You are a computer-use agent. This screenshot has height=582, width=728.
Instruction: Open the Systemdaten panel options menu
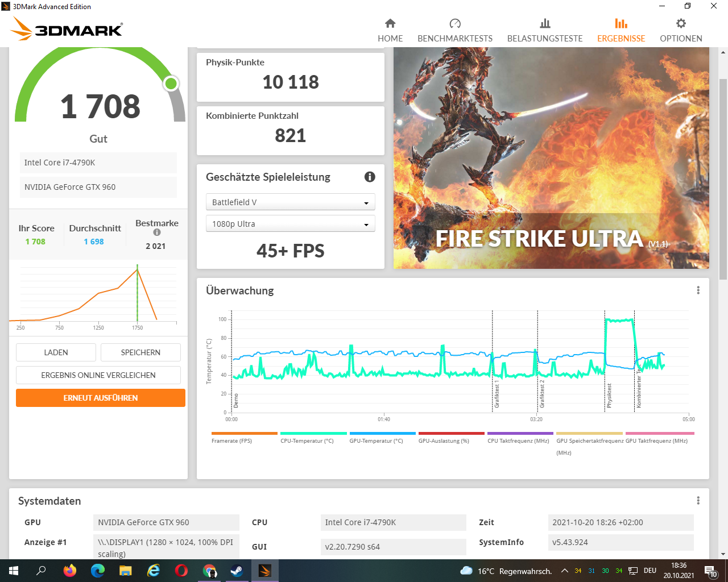[x=698, y=501]
